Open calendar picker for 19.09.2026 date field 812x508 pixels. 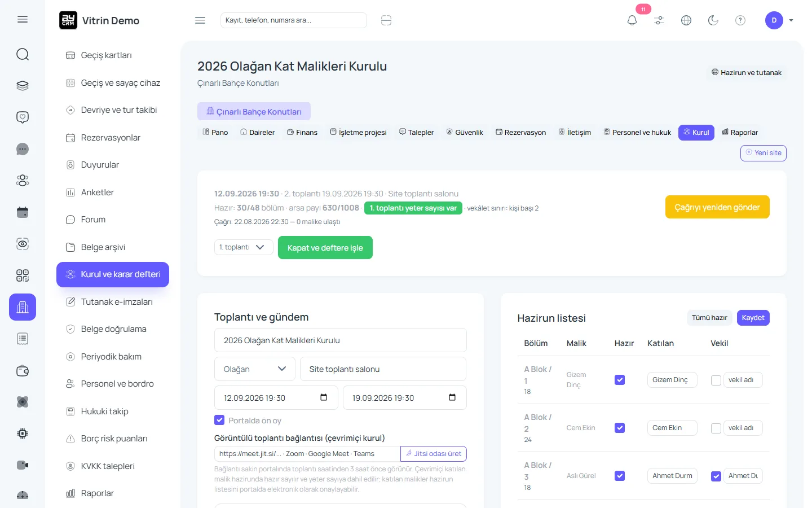tap(452, 397)
